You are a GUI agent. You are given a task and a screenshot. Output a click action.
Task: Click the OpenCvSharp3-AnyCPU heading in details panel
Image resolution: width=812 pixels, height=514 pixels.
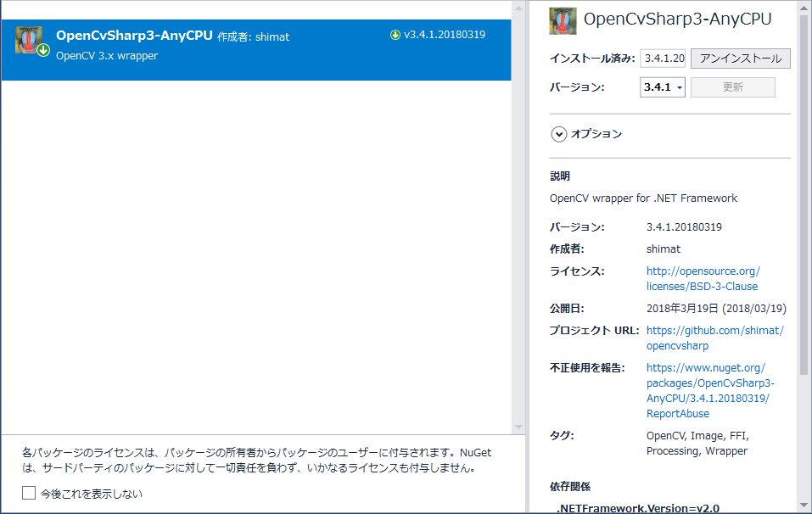[677, 20]
